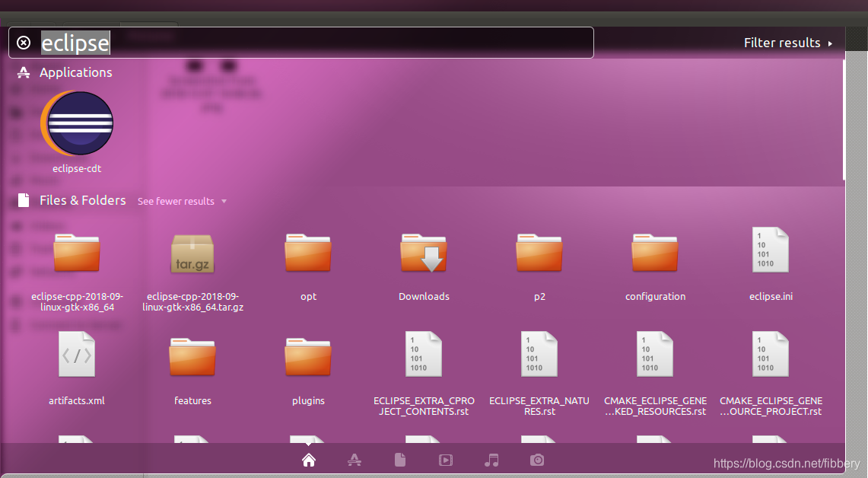Switch to the Music lens

[x=491, y=460]
